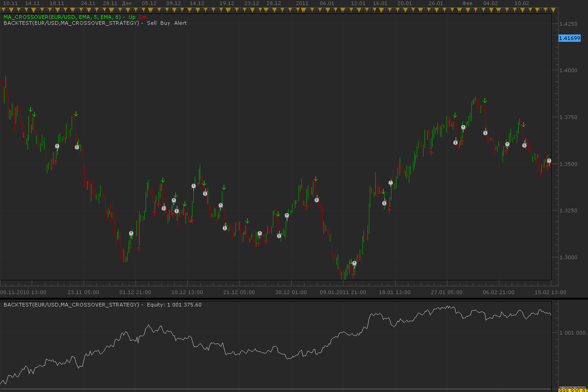The height and width of the screenshot is (392, 588).
Task: Click the BACKTEST Equity legend in the lower panel
Action: point(102,305)
